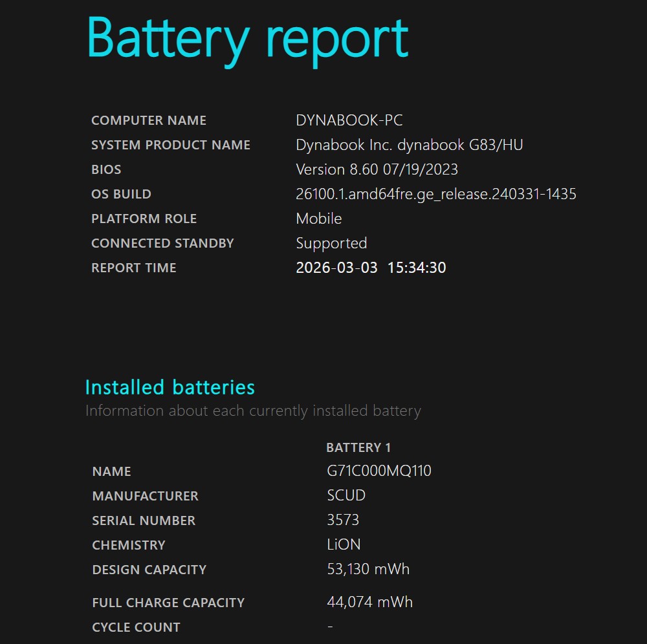Image resolution: width=647 pixels, height=644 pixels.
Task: Click the battery name G71C000MQ110
Action: [x=379, y=471]
